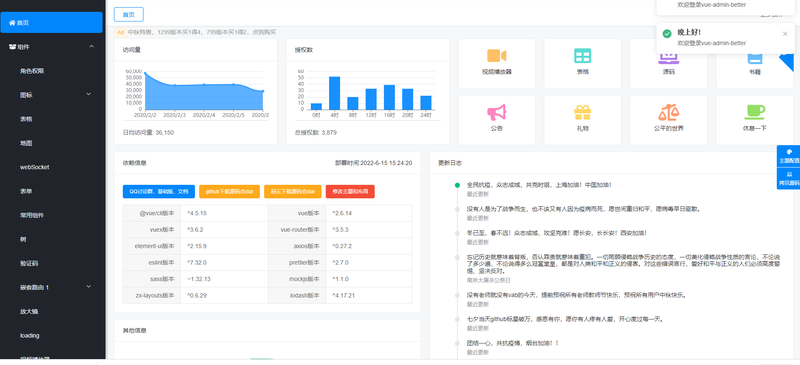Open the 验证码 sidebar item
The width and height of the screenshot is (800, 365).
point(53,263)
